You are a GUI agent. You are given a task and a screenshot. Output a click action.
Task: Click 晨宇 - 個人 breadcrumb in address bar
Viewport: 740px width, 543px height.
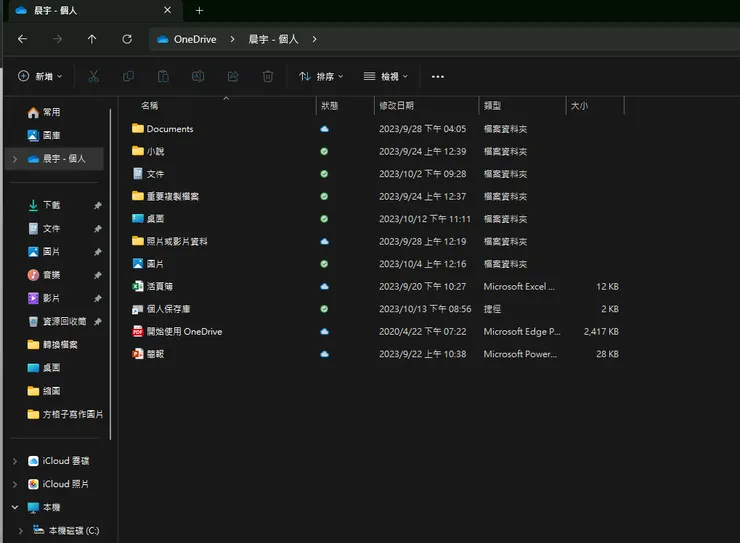click(273, 39)
